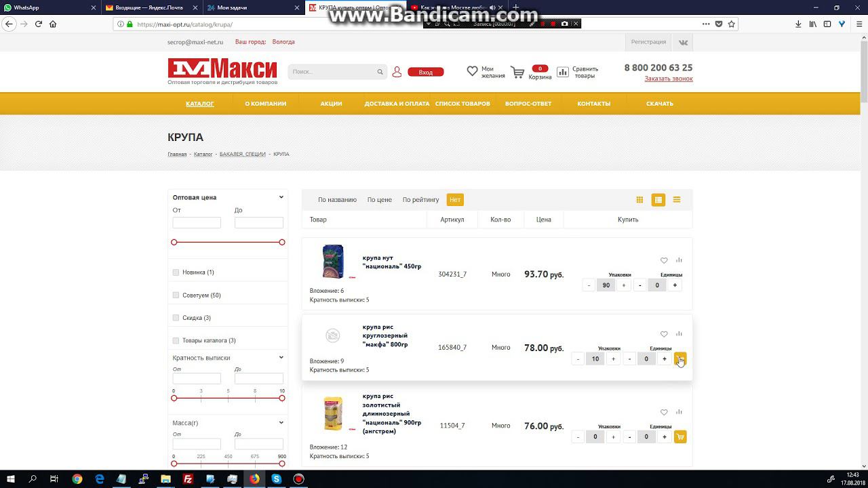Screen dimensions: 868x488
Task: Open ДОСТАВКА И ОПЛАТА menu item
Action: click(397, 104)
